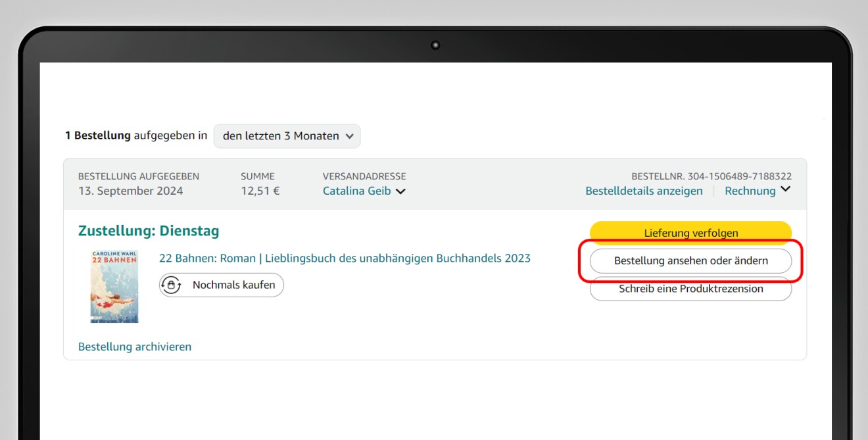
Task: Select Schreib eine Produktrezension
Action: 690,289
